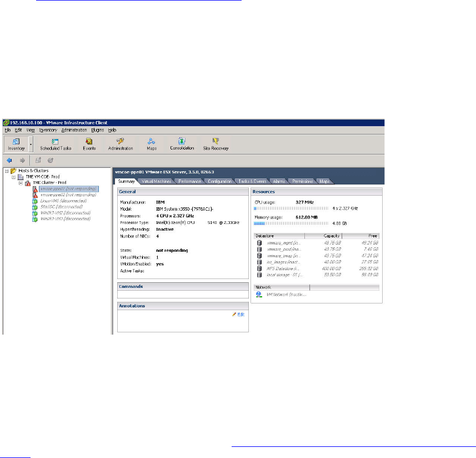Screen dimensions: 476x458
Task: Open the Maps toolbar icon
Action: (x=152, y=144)
